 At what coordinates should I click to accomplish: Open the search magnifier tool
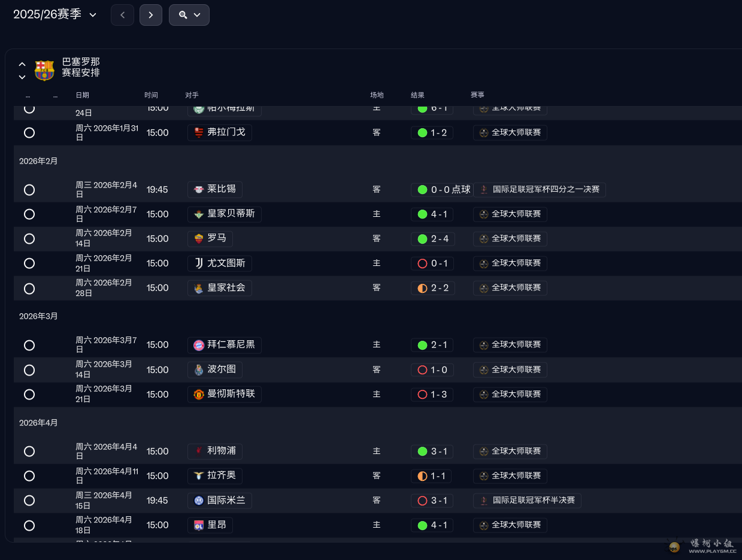click(183, 15)
